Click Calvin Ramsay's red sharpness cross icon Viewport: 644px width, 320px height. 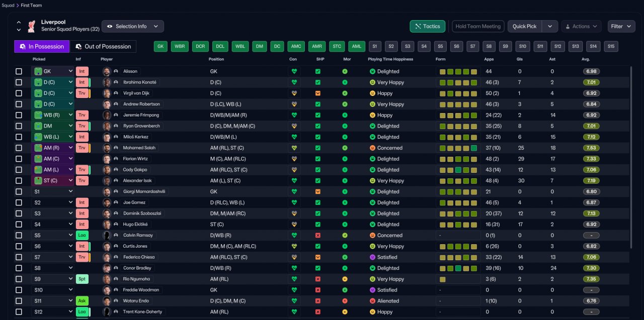click(x=318, y=235)
